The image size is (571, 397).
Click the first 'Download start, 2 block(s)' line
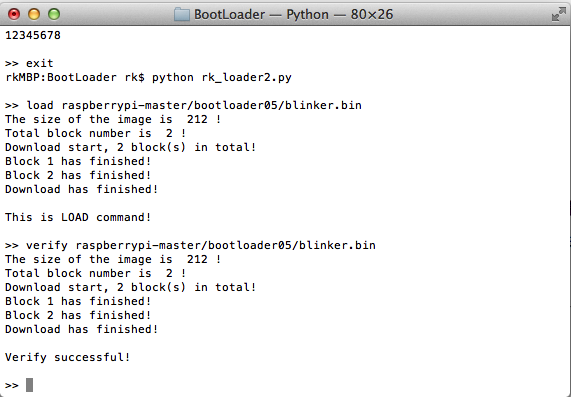(130, 148)
